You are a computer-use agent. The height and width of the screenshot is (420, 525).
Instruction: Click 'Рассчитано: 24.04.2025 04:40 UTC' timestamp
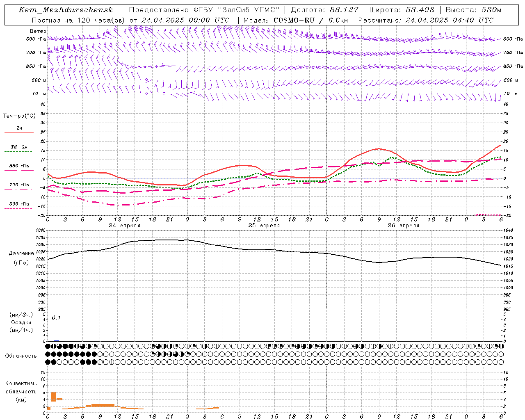[x=426, y=20]
